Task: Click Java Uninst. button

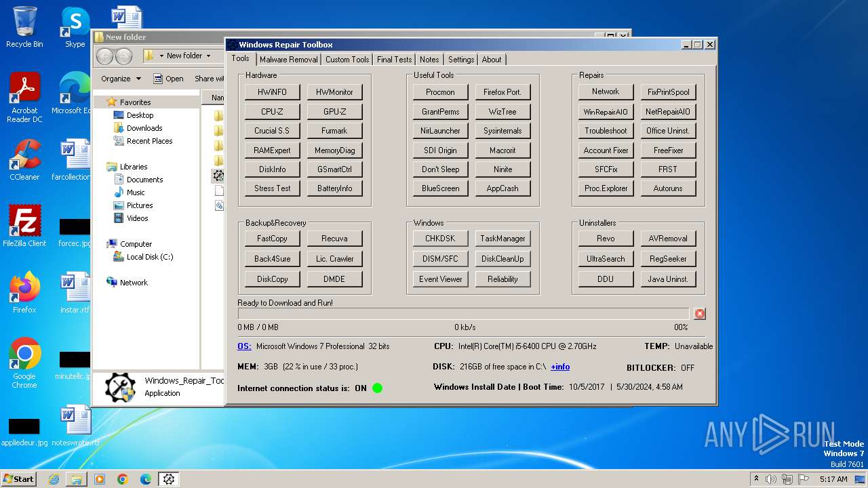Action: click(668, 279)
